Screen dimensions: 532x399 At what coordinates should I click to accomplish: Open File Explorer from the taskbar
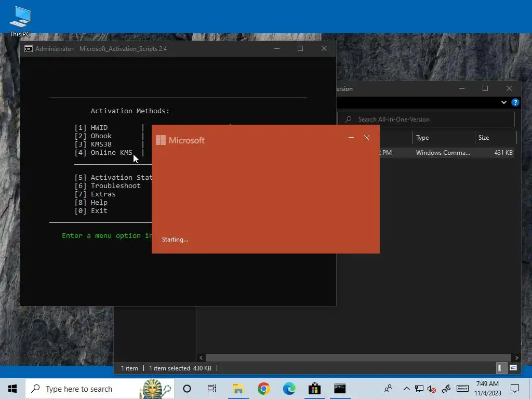238,389
